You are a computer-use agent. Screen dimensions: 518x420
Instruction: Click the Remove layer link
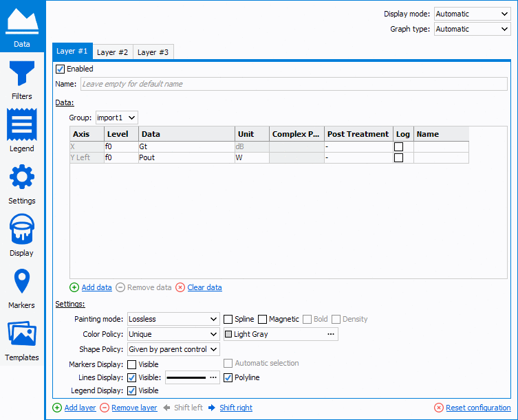click(134, 408)
